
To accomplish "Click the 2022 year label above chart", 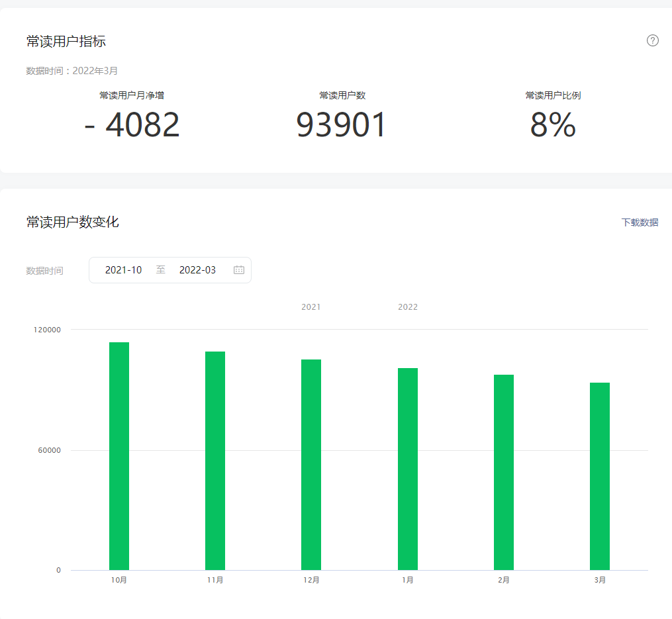I will click(x=408, y=307).
